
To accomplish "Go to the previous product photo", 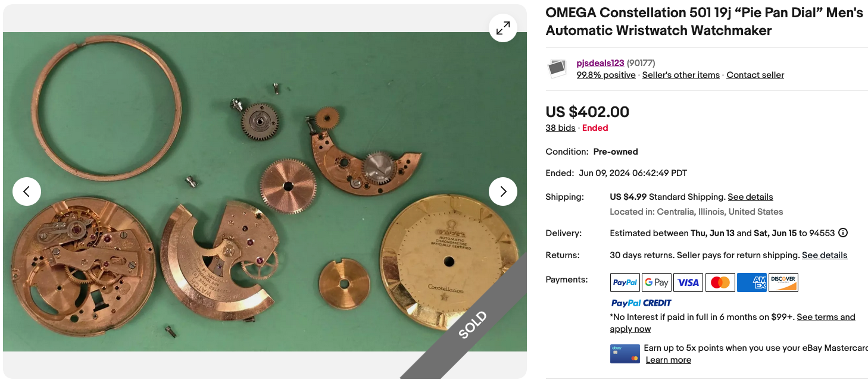I will [27, 191].
